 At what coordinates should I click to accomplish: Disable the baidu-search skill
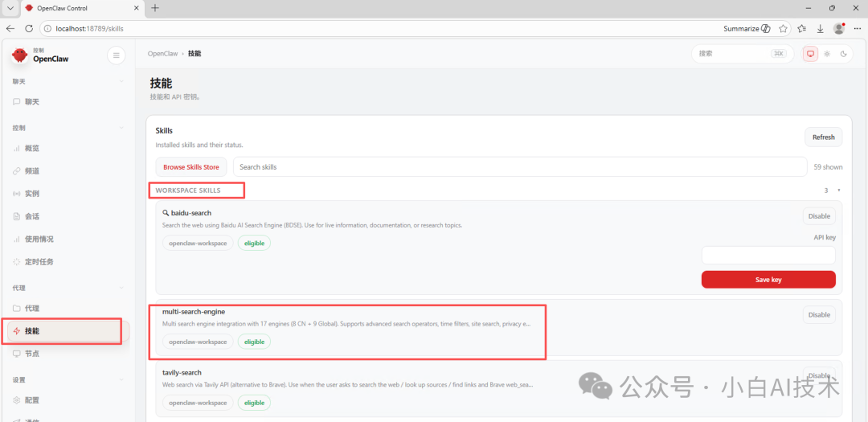pos(819,216)
